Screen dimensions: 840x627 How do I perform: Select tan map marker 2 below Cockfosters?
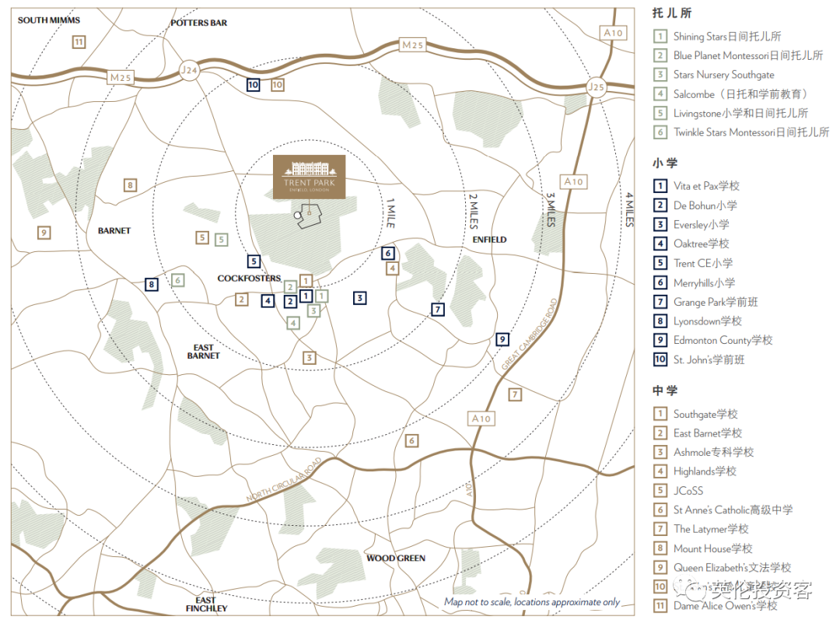242,299
